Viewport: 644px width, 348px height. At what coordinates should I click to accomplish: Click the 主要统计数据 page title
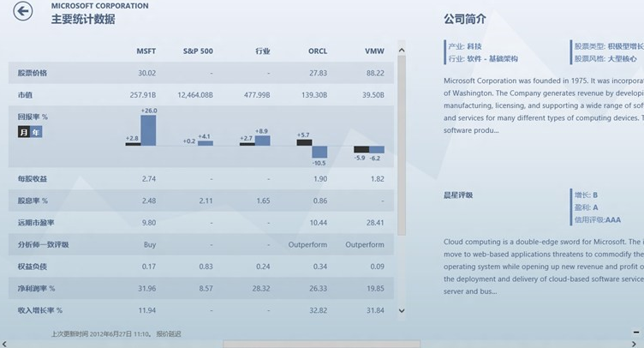[x=83, y=20]
